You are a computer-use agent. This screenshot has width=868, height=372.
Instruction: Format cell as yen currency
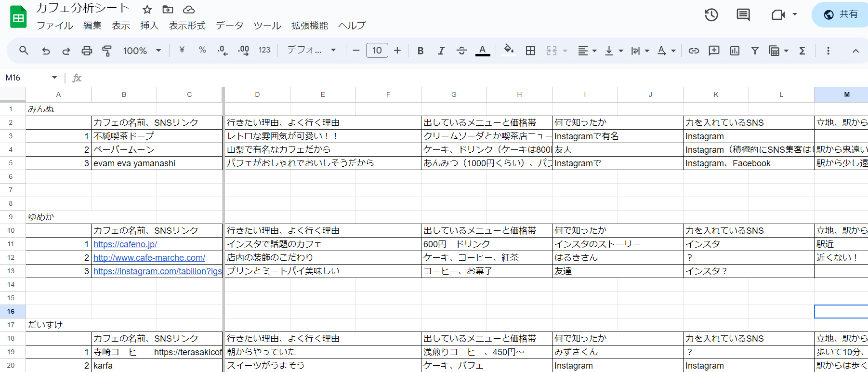182,50
